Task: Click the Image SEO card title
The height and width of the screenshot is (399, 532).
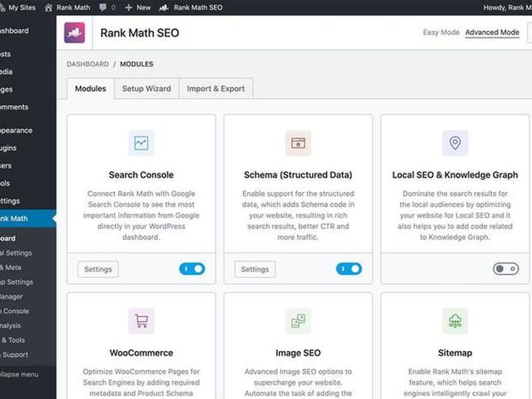Action: point(298,353)
